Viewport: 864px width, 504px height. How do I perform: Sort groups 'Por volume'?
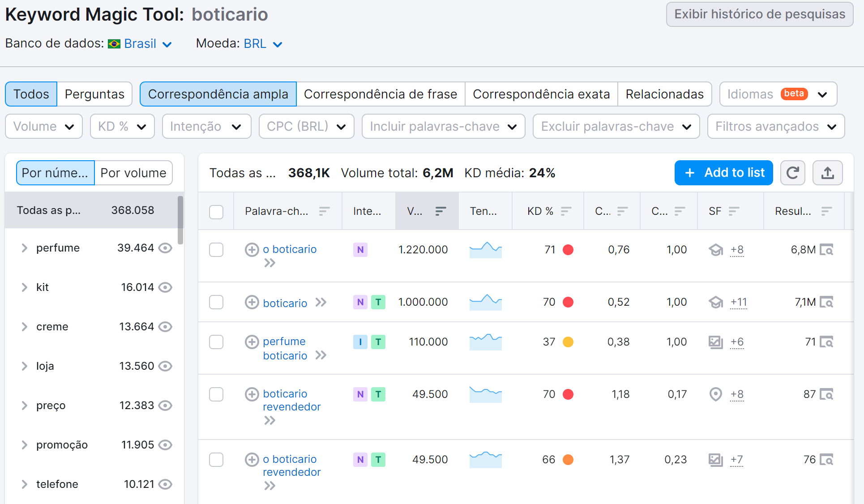click(133, 173)
